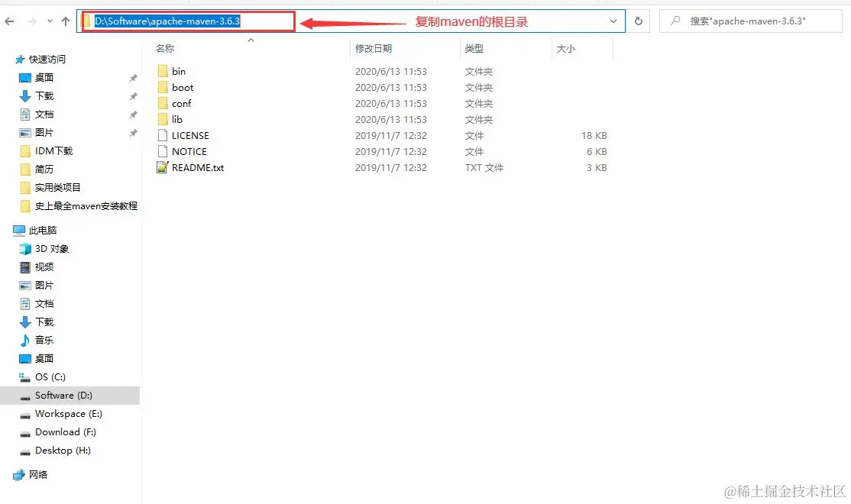Click the README.txt file name

coord(198,168)
